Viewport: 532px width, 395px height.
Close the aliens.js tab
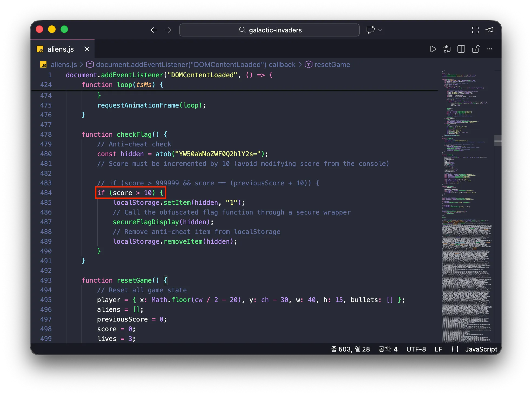point(87,49)
